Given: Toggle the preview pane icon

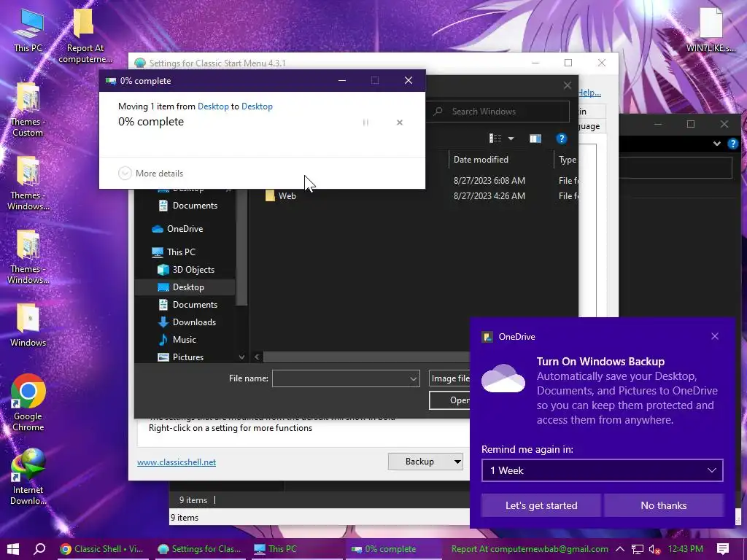Looking at the screenshot, I should [x=535, y=139].
